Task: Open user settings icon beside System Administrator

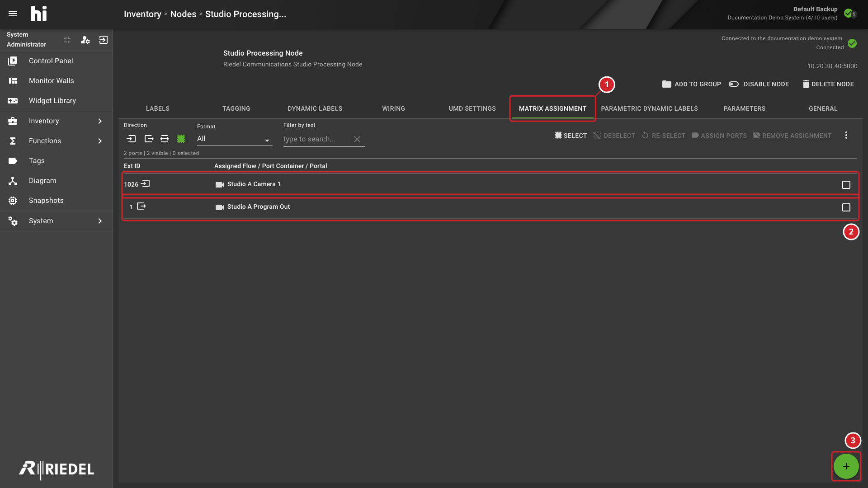Action: (x=85, y=40)
